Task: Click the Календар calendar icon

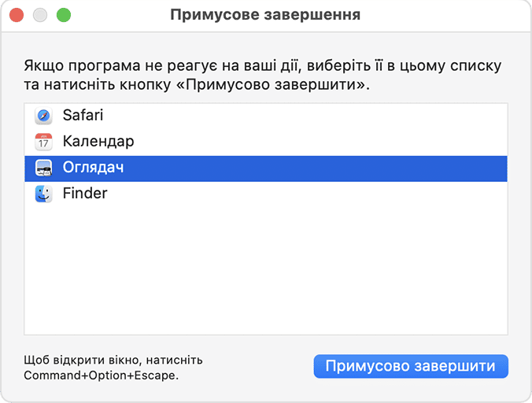Action: [x=43, y=142]
